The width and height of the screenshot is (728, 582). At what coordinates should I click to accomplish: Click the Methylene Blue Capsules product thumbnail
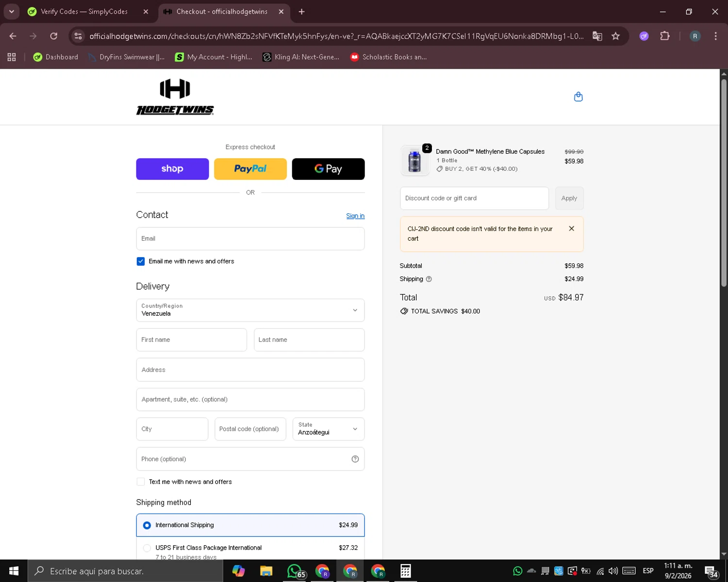click(414, 161)
